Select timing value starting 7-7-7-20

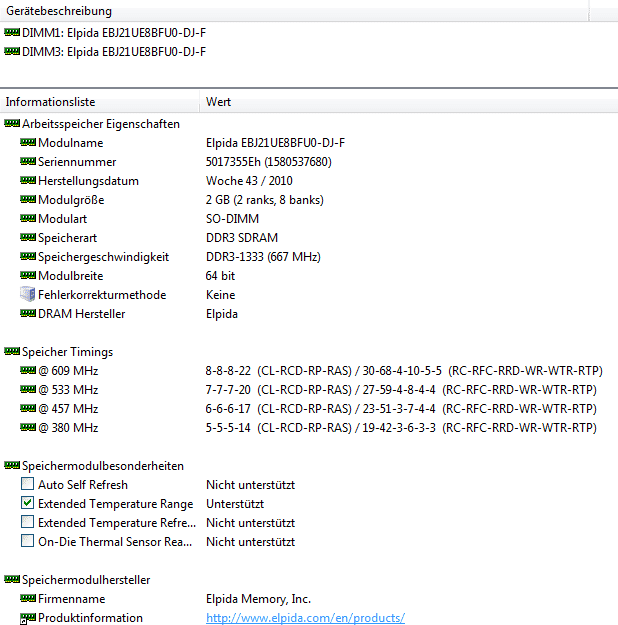coord(401,390)
